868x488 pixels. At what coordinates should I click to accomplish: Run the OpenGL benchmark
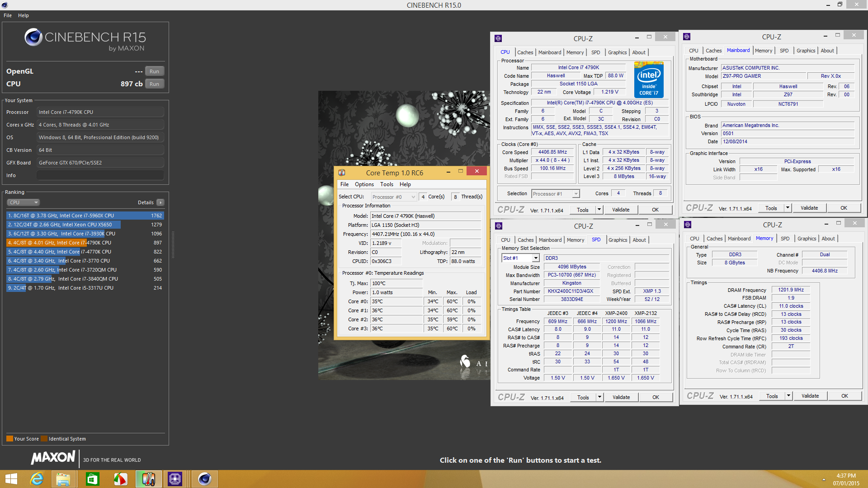(155, 71)
